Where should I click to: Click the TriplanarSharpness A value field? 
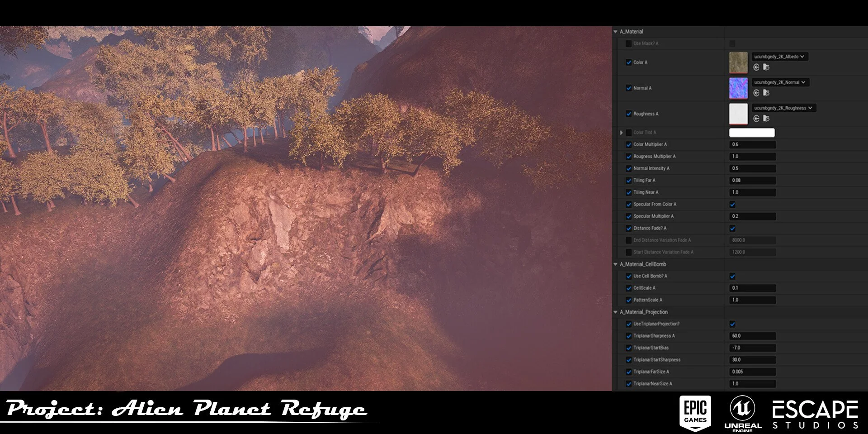753,336
